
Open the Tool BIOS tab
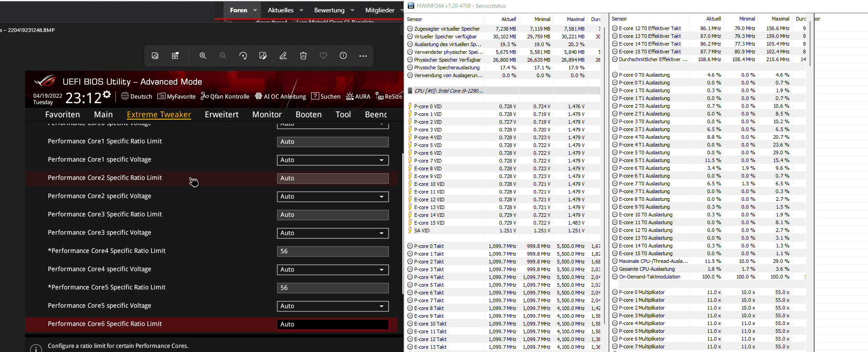pos(343,115)
